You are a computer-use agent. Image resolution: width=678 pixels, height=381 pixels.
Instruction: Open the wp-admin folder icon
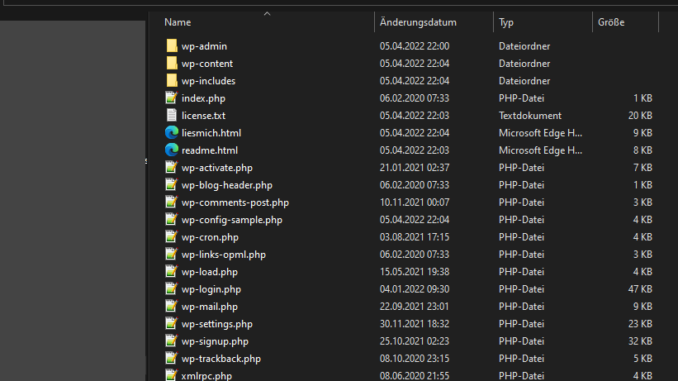[x=172, y=46]
